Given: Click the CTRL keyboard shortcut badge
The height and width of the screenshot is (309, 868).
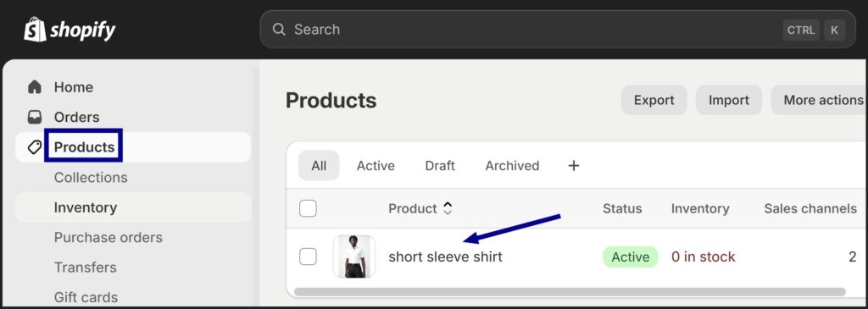Looking at the screenshot, I should tap(801, 30).
